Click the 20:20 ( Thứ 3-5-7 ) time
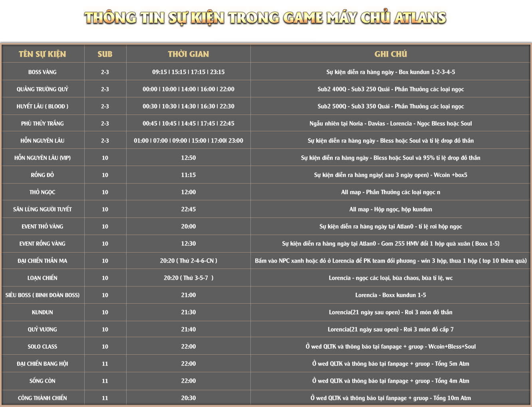This screenshot has width=532, height=407. (189, 278)
